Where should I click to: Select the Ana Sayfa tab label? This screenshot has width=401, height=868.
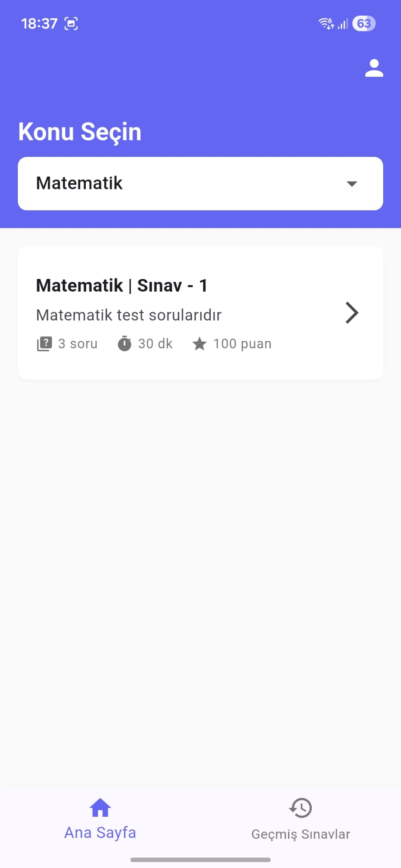click(100, 833)
